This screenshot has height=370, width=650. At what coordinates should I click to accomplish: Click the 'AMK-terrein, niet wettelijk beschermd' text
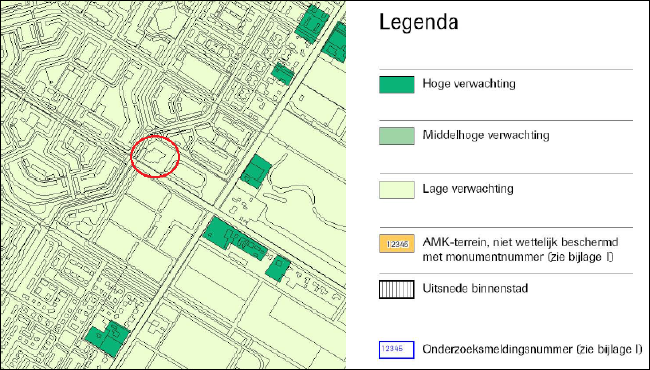520,242
